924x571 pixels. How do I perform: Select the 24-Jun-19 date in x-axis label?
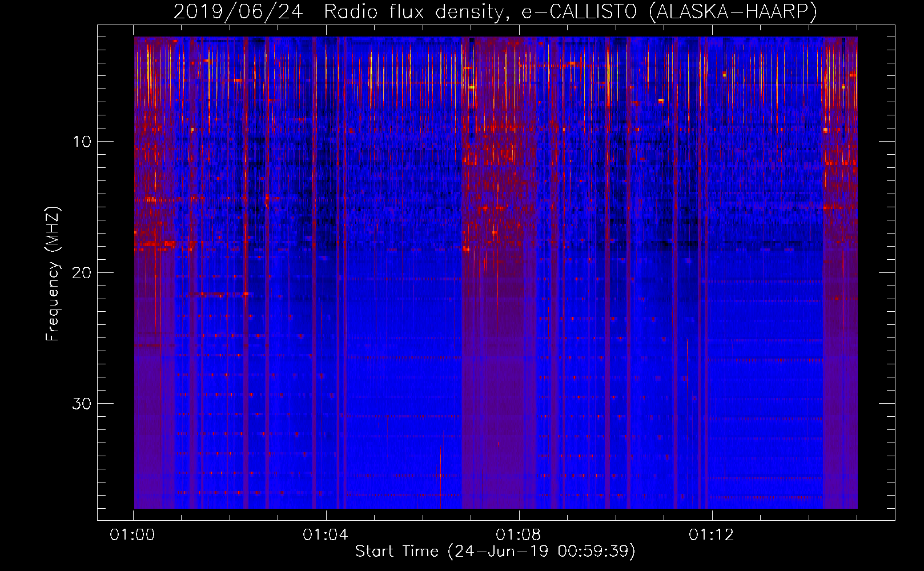coord(501,552)
